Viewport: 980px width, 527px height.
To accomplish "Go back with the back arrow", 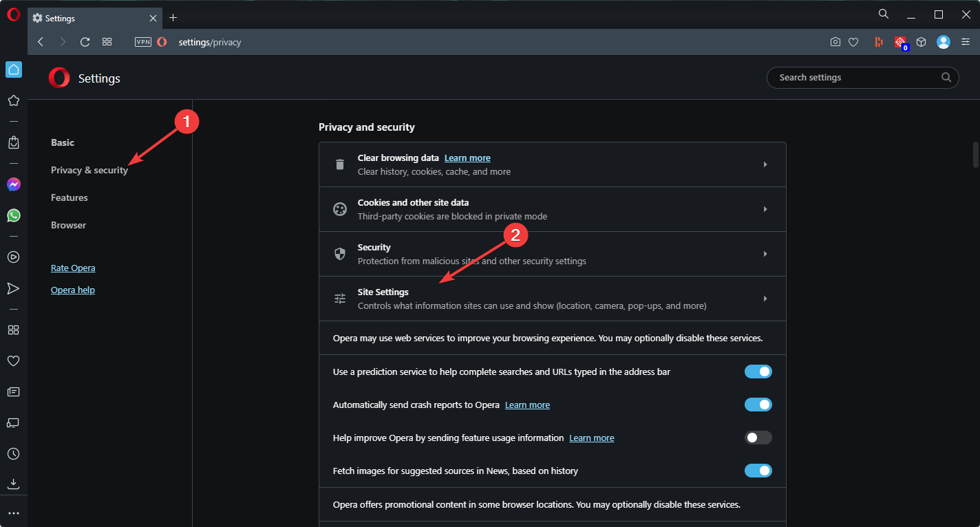I will 41,42.
